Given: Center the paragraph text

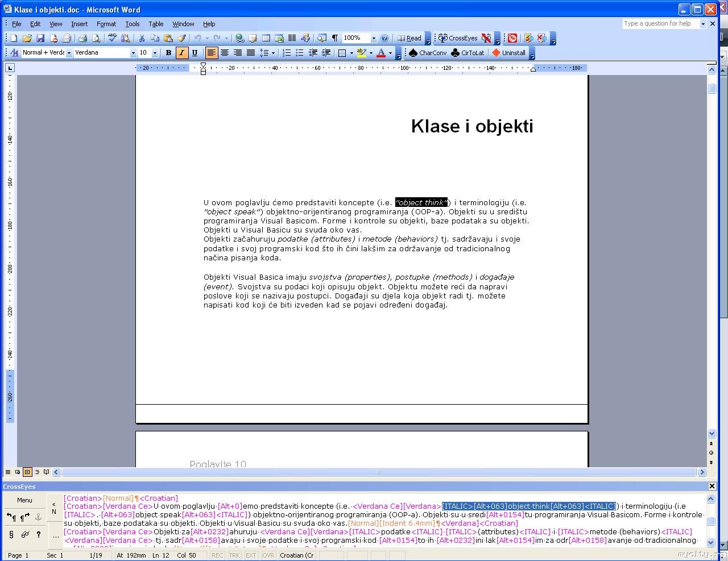Looking at the screenshot, I should [x=225, y=53].
